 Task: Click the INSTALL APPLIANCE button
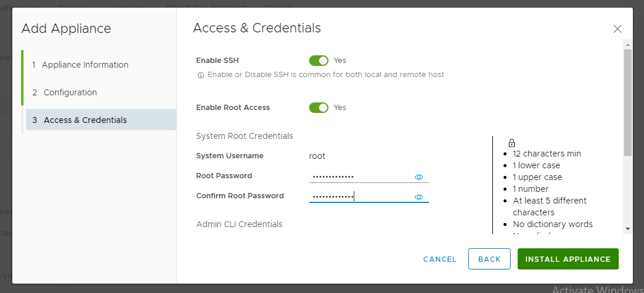point(568,259)
